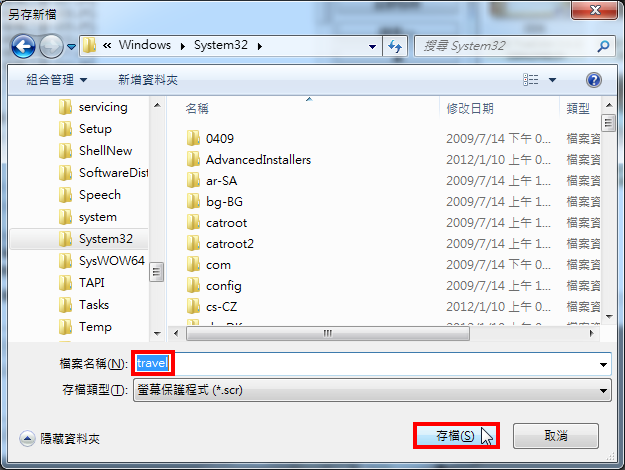The height and width of the screenshot is (470, 625).
Task: Expand the view options dropdown arrow
Action: point(552,80)
